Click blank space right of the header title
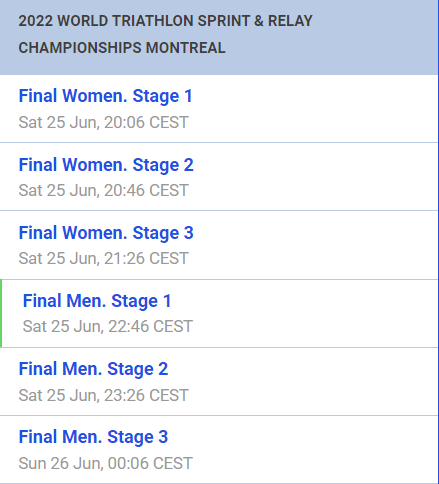439x484 pixels. click(373, 37)
